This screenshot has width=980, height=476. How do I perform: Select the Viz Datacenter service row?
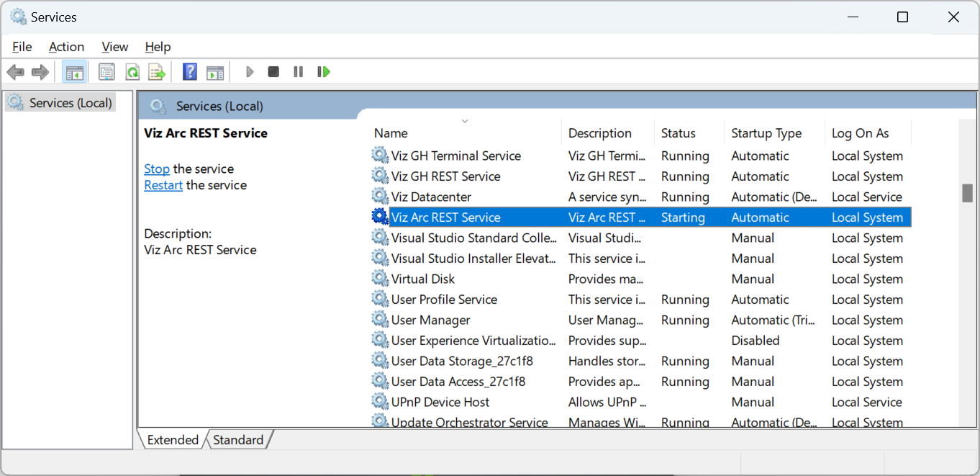431,197
